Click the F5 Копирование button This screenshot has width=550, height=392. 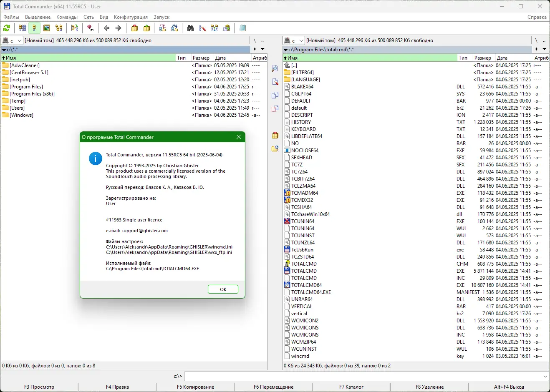(x=196, y=387)
